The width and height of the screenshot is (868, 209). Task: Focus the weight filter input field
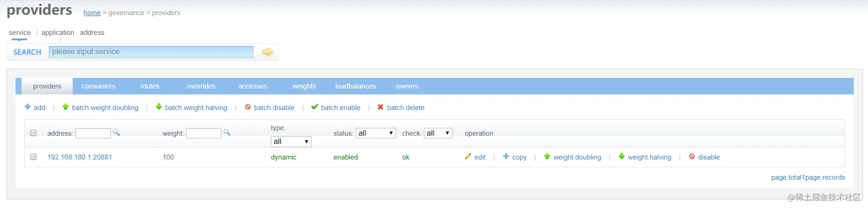pyautogui.click(x=204, y=133)
